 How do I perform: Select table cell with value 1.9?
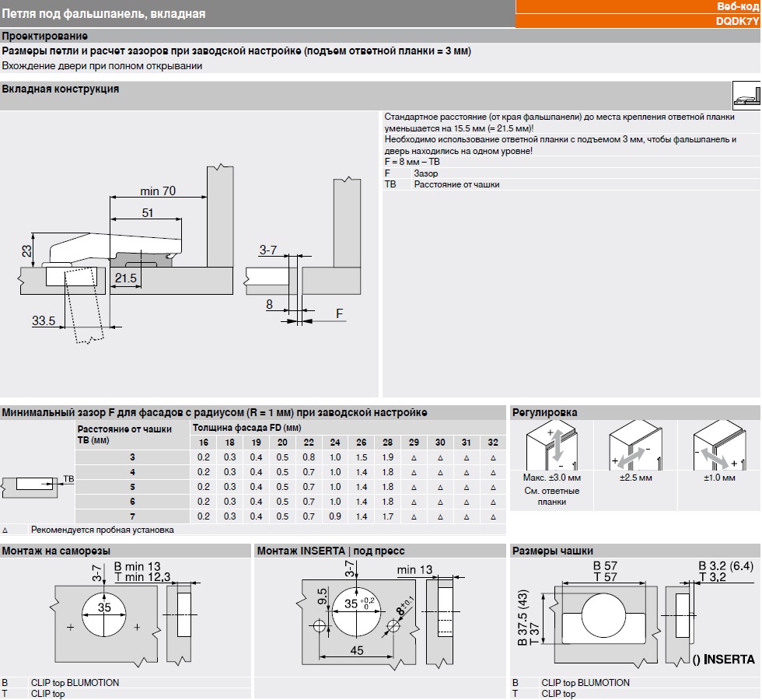pyautogui.click(x=388, y=457)
